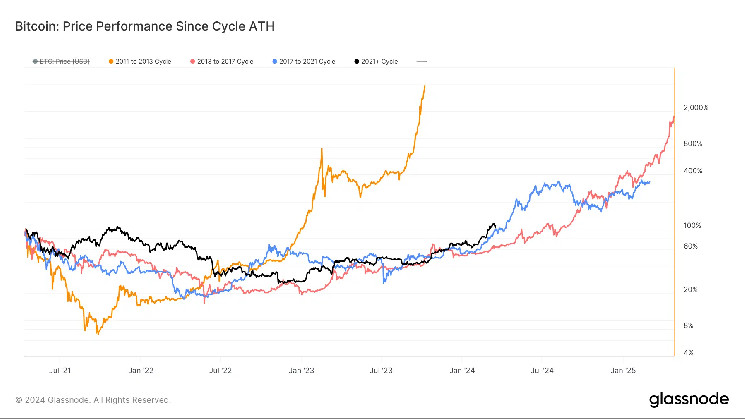Click the 2,000% y-axis label

(695, 107)
